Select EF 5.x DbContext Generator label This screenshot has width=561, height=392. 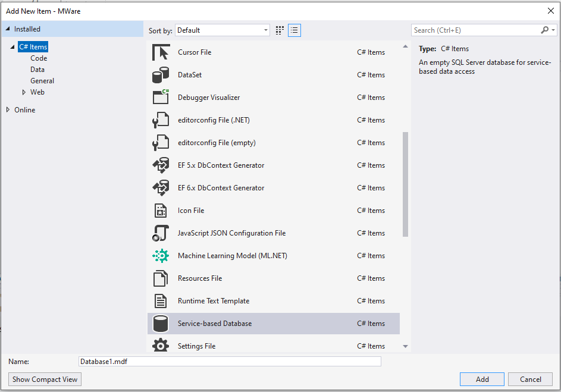[221, 165]
